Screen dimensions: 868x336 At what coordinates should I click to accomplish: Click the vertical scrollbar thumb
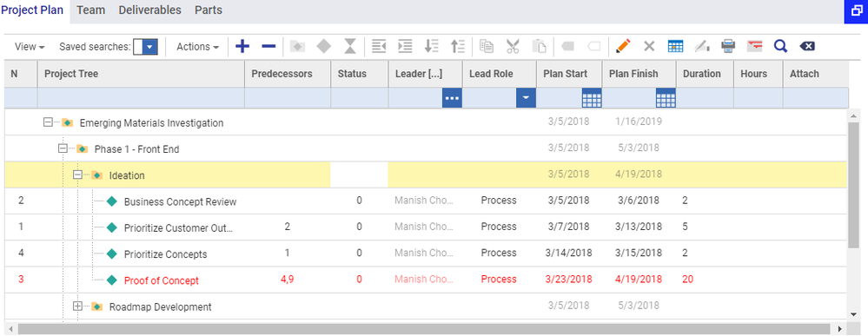coord(854,186)
